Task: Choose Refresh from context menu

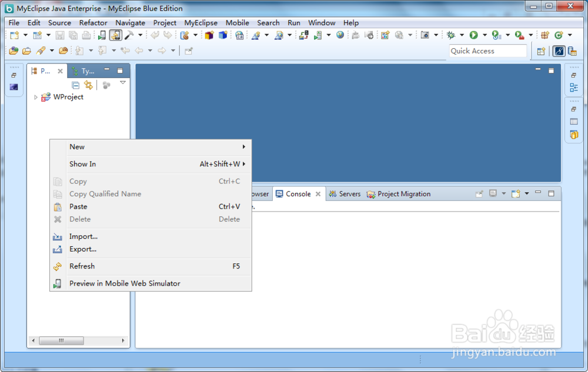Action: (x=151, y=266)
